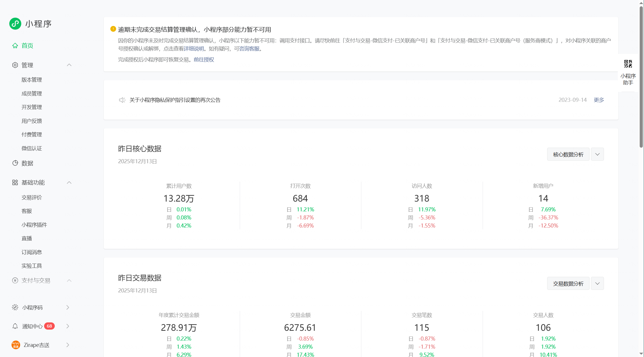Open dropdown arrow beside 交易数据分析
This screenshot has height=357, width=644.
pyautogui.click(x=597, y=283)
